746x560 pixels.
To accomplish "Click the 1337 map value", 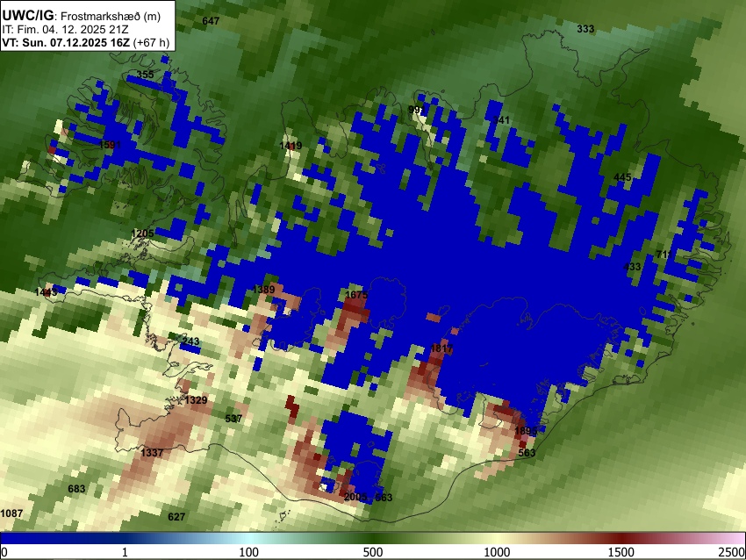I will [x=152, y=453].
